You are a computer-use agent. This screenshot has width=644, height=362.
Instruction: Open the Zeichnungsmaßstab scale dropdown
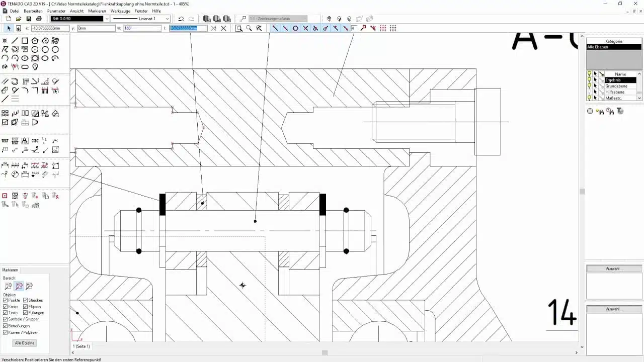point(278,19)
